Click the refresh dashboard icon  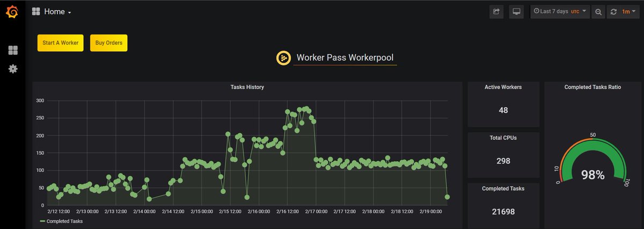614,11
